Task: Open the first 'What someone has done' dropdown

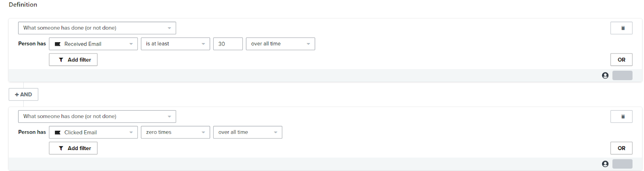Action: [97, 28]
